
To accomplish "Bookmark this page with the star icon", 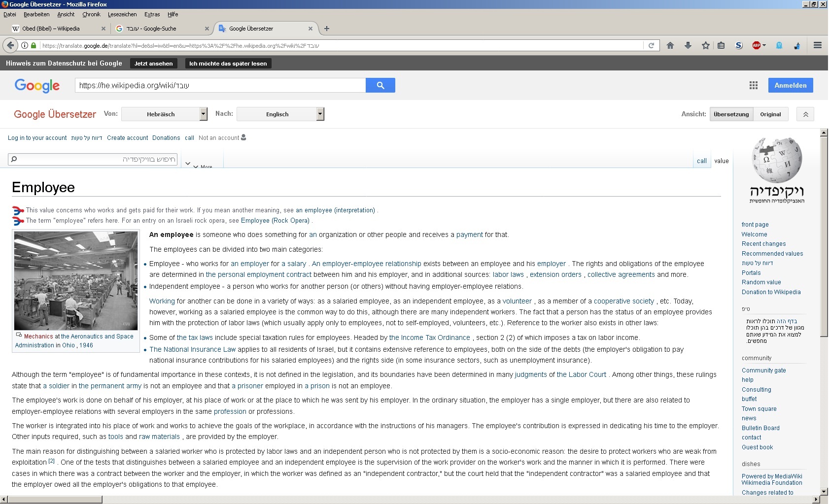I will click(705, 45).
